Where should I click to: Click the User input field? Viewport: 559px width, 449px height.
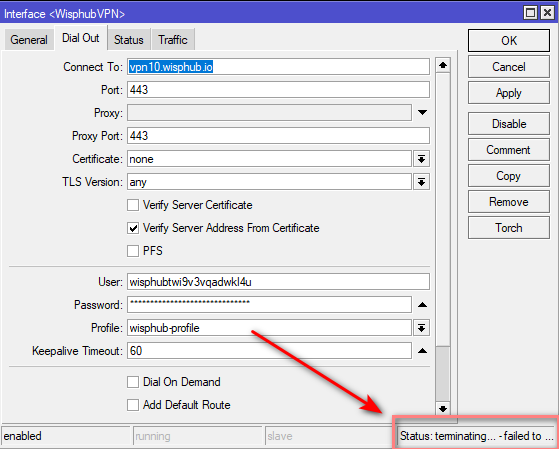point(278,282)
